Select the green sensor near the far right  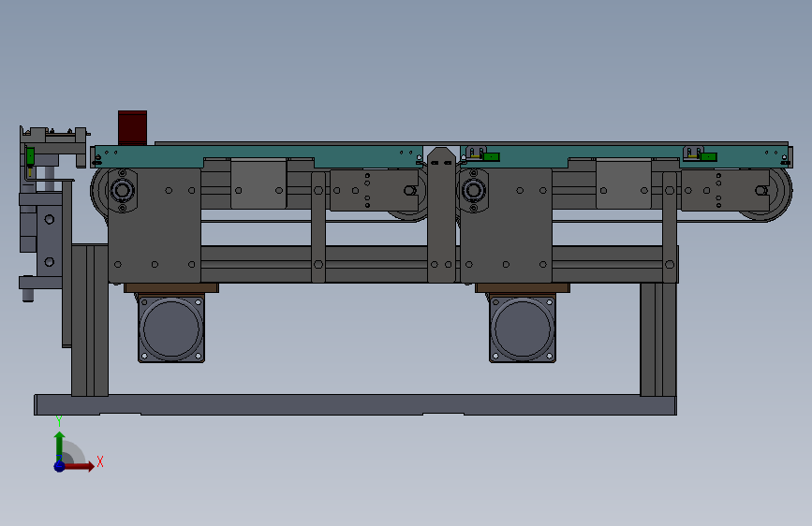point(709,157)
